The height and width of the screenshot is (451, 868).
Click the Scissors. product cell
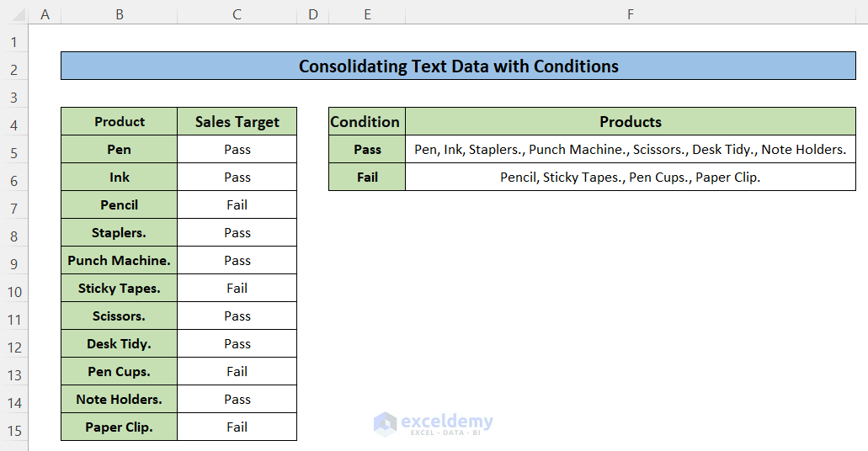[119, 316]
